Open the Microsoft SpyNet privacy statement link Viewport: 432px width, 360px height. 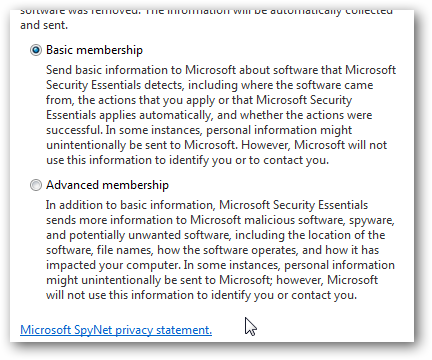click(x=116, y=330)
